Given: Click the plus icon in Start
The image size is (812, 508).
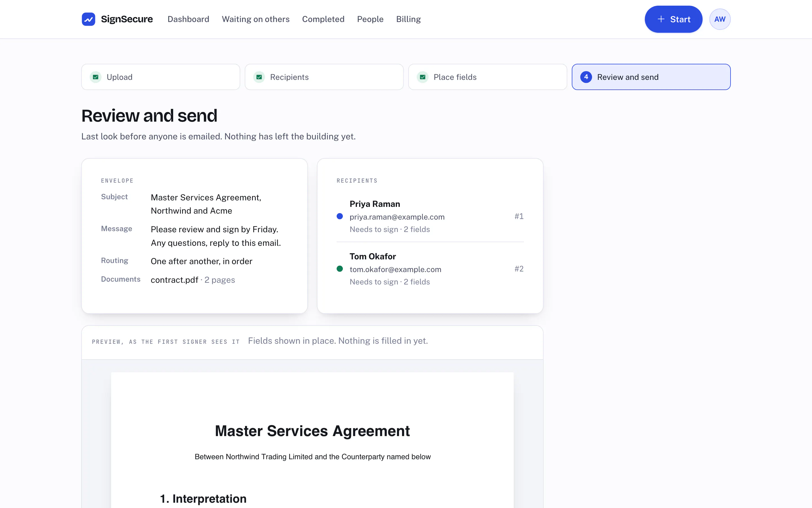Looking at the screenshot, I should pos(661,19).
